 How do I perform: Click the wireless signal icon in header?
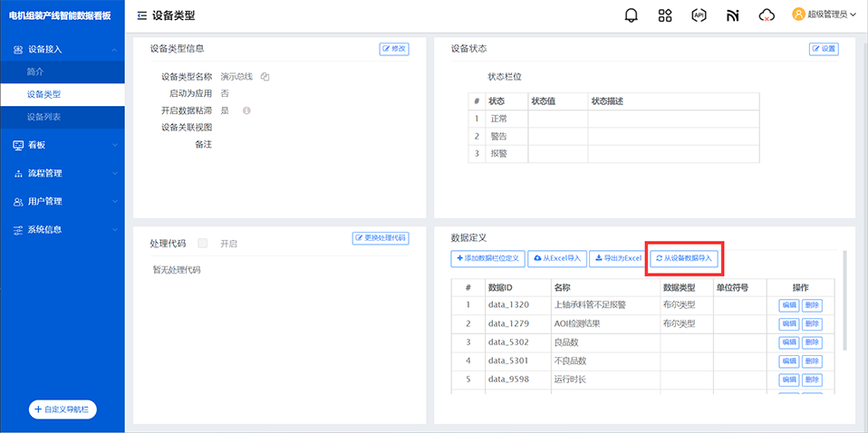pyautogui.click(x=732, y=15)
